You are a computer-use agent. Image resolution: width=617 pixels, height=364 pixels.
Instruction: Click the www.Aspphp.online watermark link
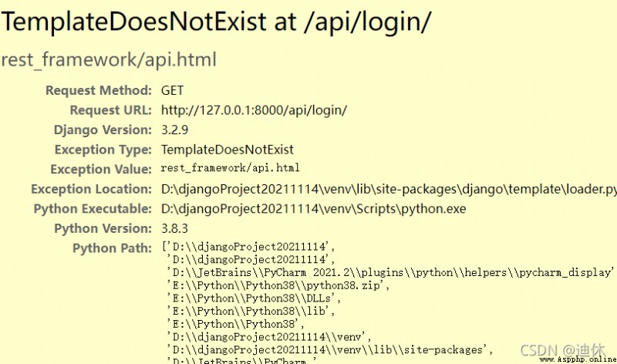tap(578, 359)
